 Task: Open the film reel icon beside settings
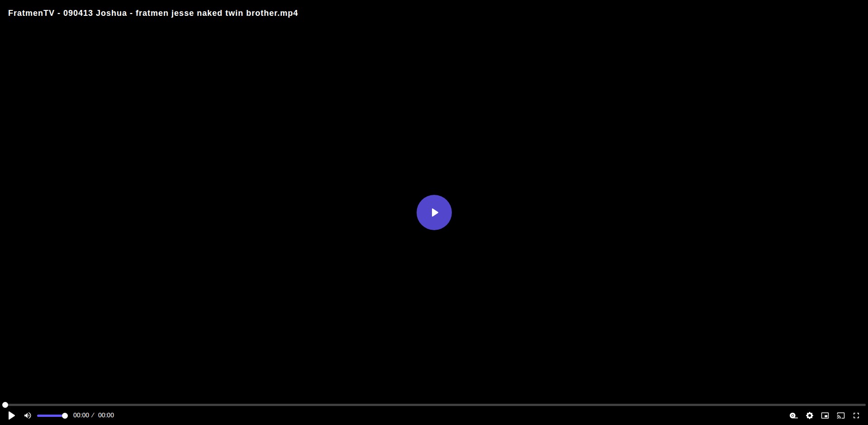(794, 416)
